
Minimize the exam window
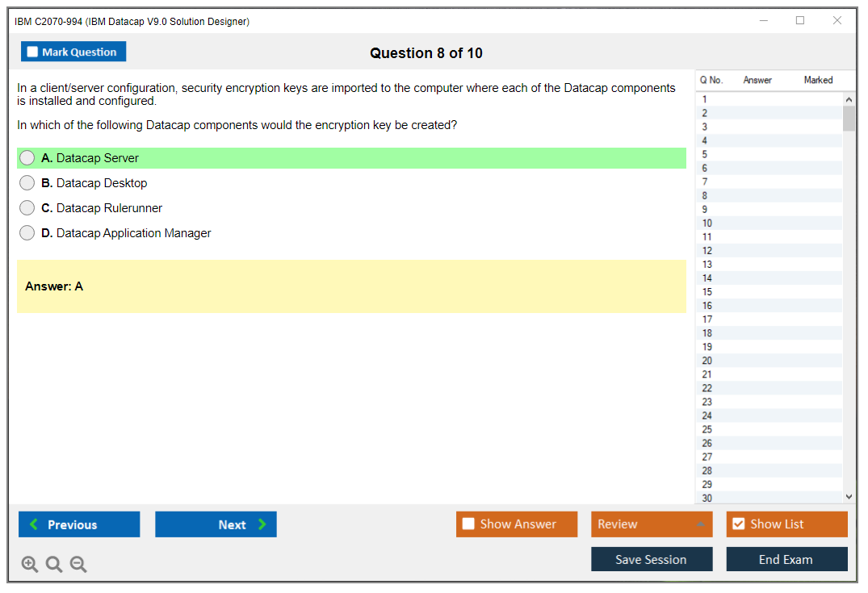[763, 21]
